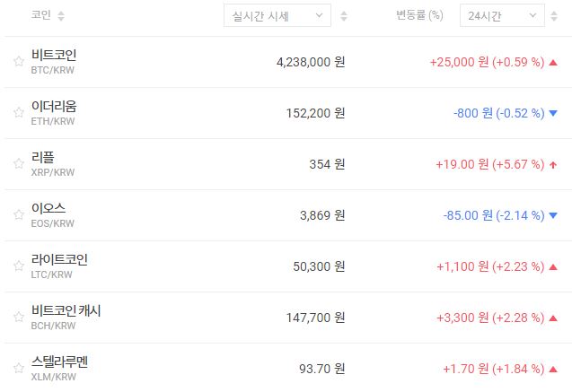Click the 코인 column header
Screen dimensions: 572x392
point(41,16)
